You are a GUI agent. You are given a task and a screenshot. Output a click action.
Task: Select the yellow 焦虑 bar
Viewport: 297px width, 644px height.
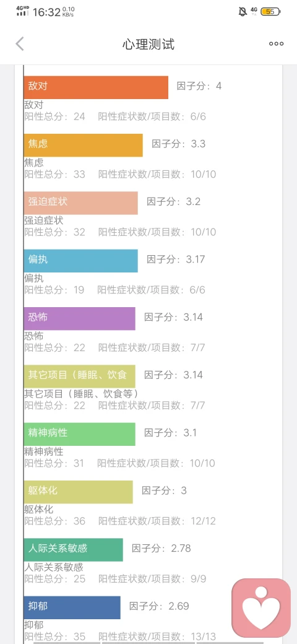pyautogui.click(x=84, y=145)
